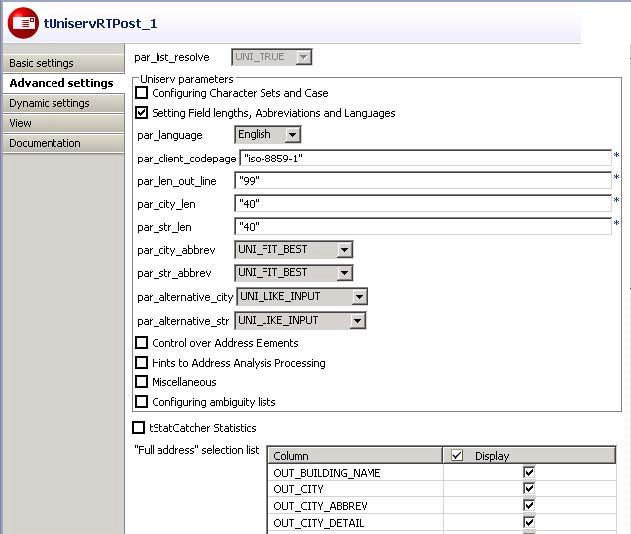Image resolution: width=631 pixels, height=534 pixels.
Task: Open the View tab
Action: click(x=20, y=123)
